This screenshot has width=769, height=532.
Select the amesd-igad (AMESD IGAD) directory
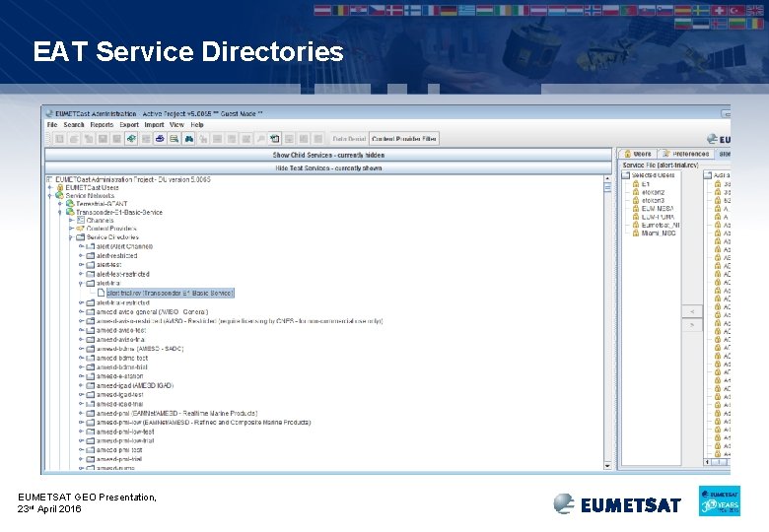(x=135, y=385)
